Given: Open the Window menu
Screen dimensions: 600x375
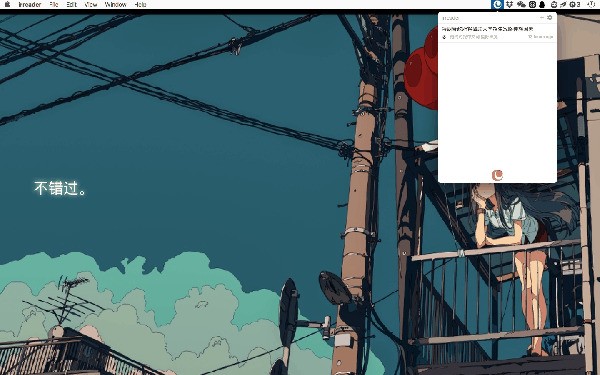Looking at the screenshot, I should coord(116,5).
